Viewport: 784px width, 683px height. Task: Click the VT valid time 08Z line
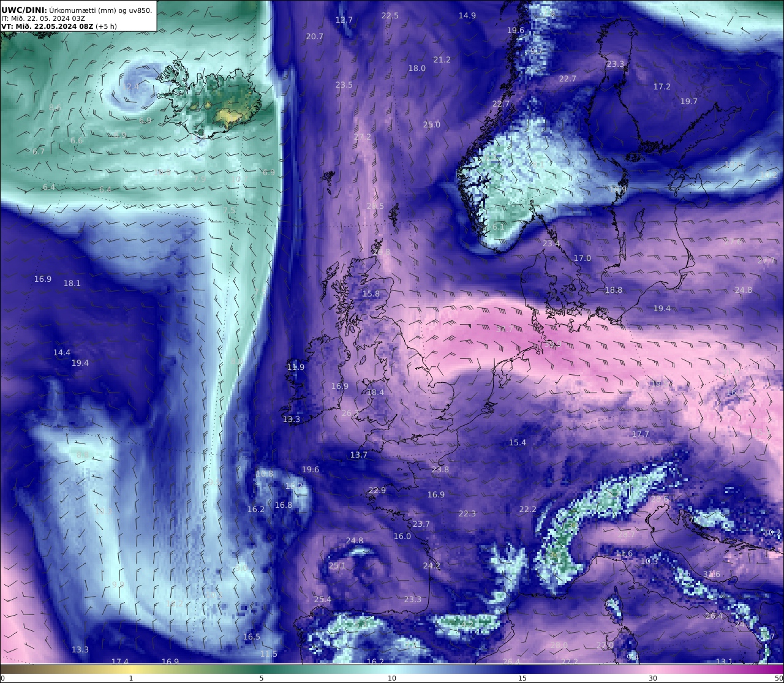59,26
